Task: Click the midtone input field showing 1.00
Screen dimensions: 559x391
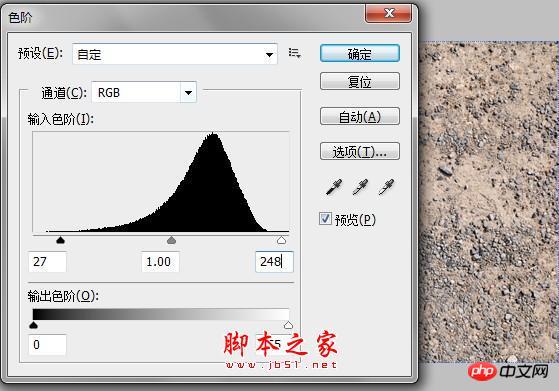Action: (160, 262)
